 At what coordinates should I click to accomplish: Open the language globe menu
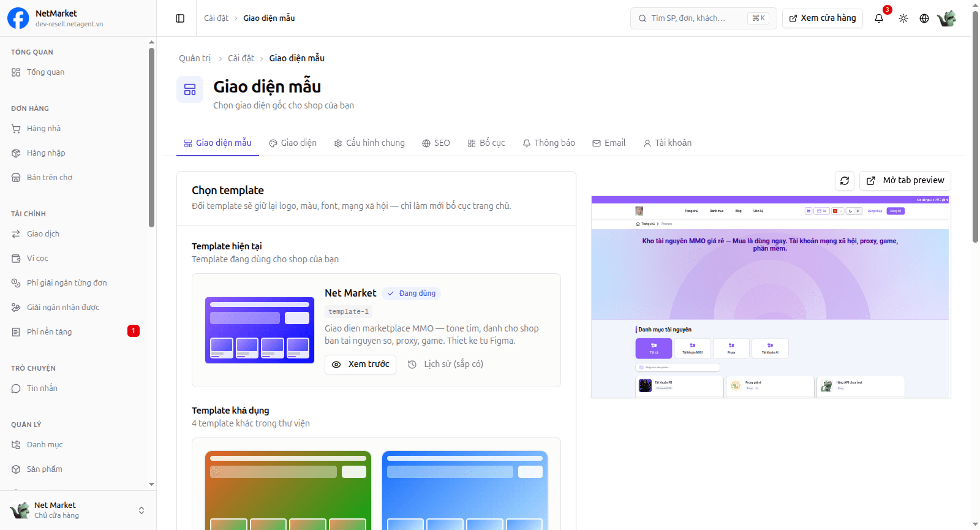pyautogui.click(x=924, y=18)
